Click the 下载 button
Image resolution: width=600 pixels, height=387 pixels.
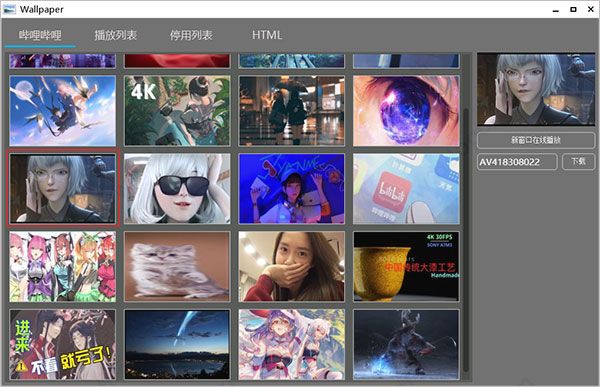(x=579, y=162)
